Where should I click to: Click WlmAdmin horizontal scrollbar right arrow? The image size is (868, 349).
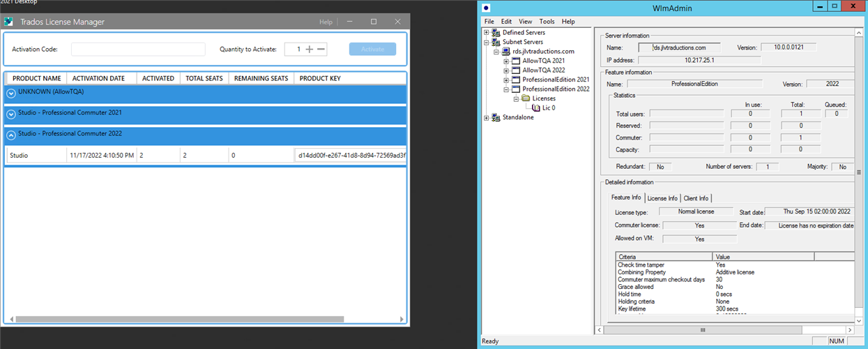850,329
